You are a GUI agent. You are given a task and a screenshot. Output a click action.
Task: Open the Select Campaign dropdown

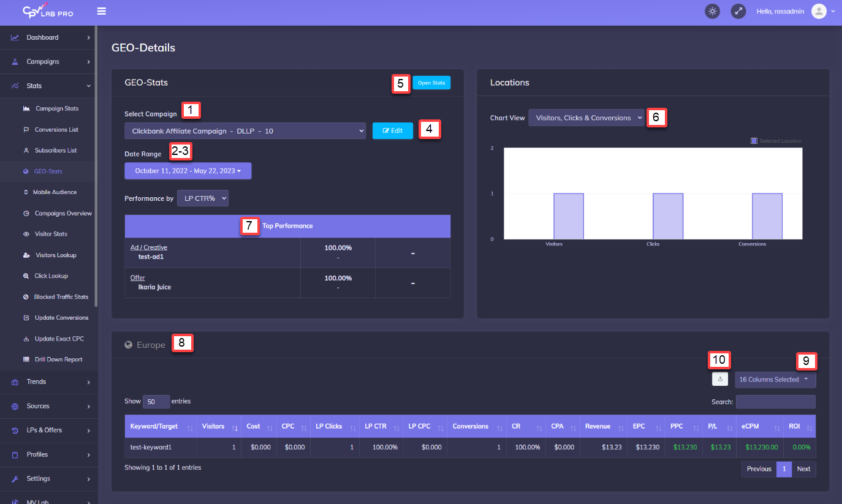pos(245,131)
